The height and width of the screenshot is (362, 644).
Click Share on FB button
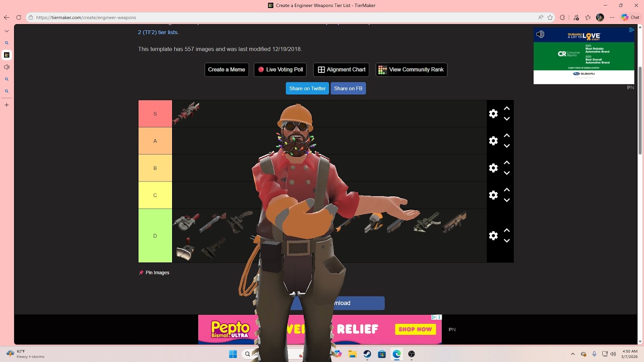pyautogui.click(x=348, y=88)
